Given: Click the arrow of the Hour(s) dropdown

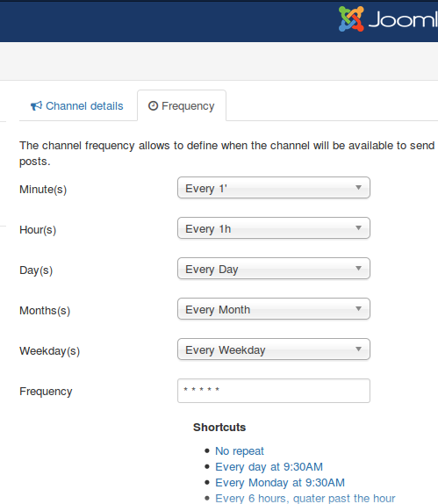Looking at the screenshot, I should click(x=359, y=228).
